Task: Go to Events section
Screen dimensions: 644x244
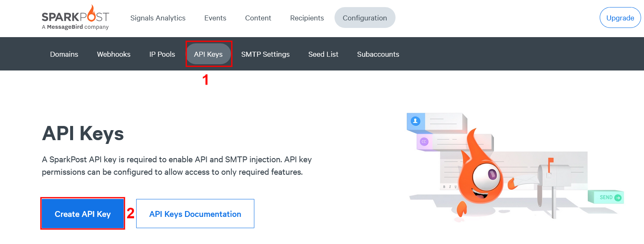Action: [x=215, y=18]
